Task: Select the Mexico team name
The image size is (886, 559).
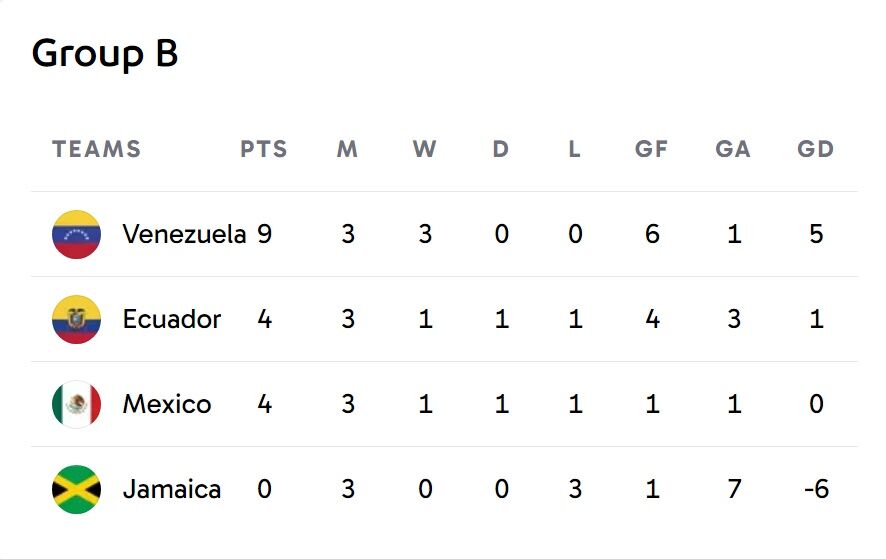Action: pos(167,404)
